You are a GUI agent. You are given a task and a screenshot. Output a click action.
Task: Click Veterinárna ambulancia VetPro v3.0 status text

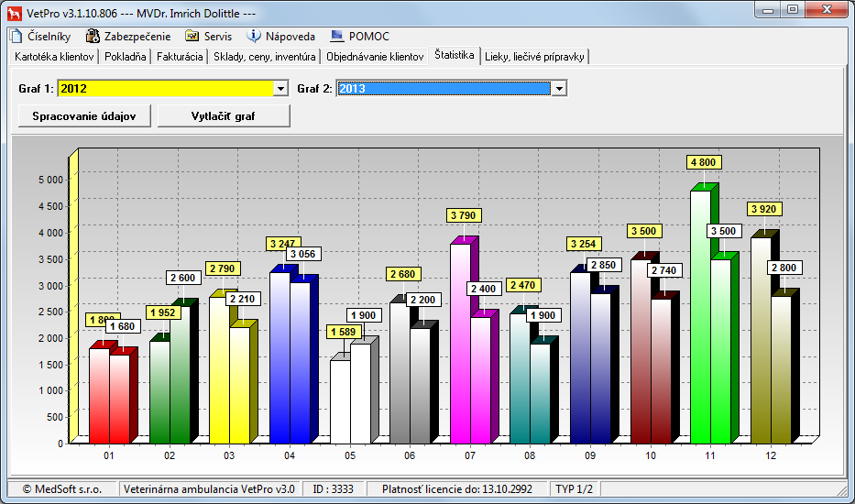point(209,489)
